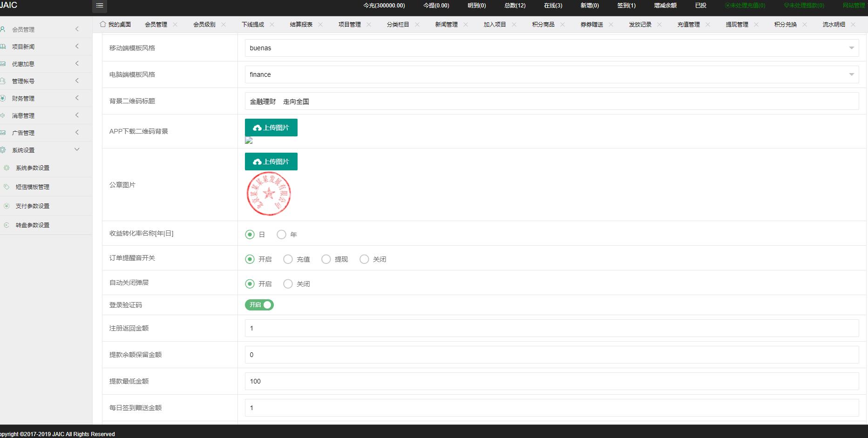Select the 日 radio for income conversion rate
The height and width of the screenshot is (438, 868).
[x=250, y=235]
